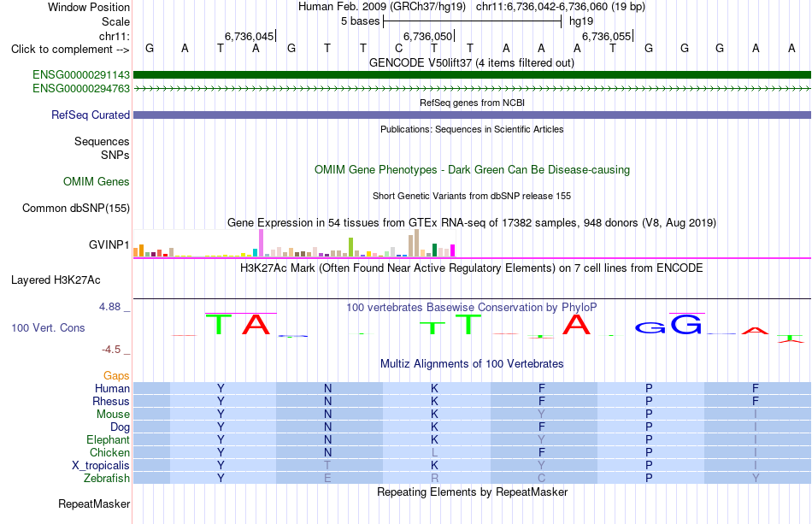
Task: Click the purple RefSeq Curated gene bar
Action: (472, 115)
